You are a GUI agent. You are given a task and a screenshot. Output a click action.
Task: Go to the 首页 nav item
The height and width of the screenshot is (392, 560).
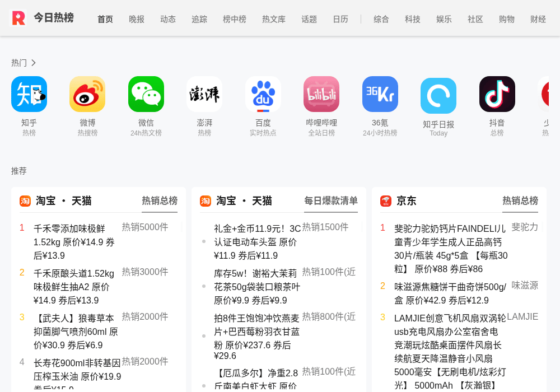click(x=105, y=19)
